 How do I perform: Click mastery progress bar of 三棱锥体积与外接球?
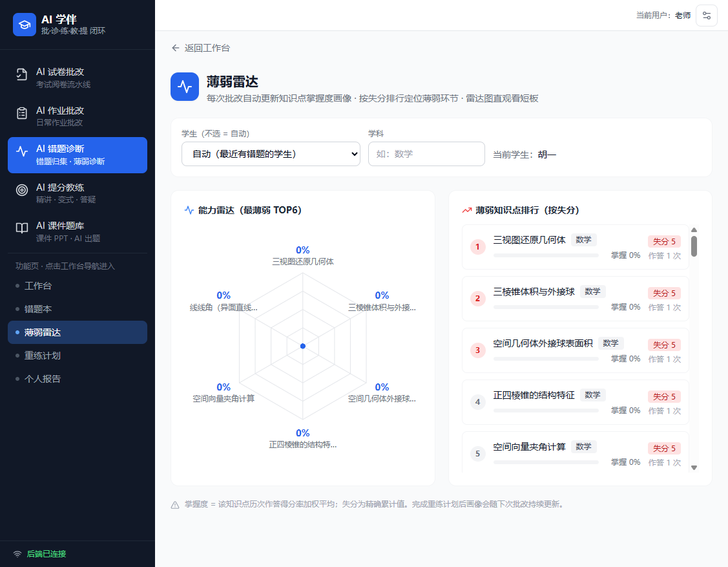point(546,306)
